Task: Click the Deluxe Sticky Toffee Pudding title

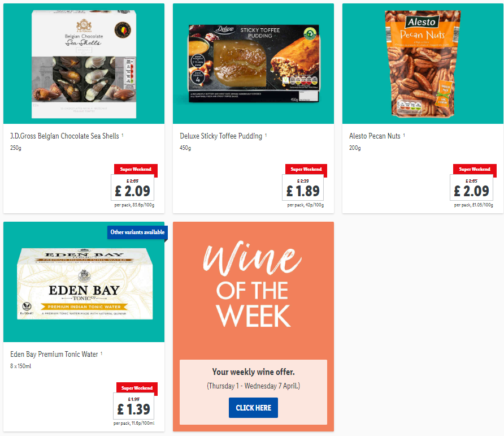Action: (221, 136)
